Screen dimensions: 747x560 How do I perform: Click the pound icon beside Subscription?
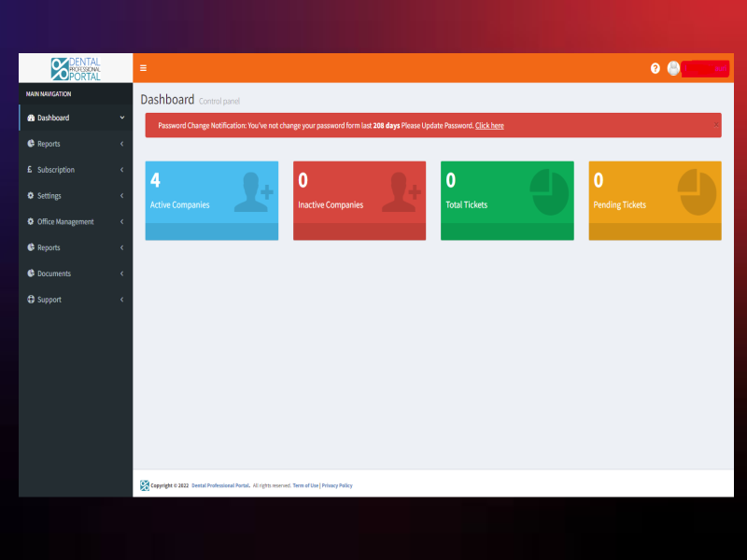pyautogui.click(x=31, y=170)
